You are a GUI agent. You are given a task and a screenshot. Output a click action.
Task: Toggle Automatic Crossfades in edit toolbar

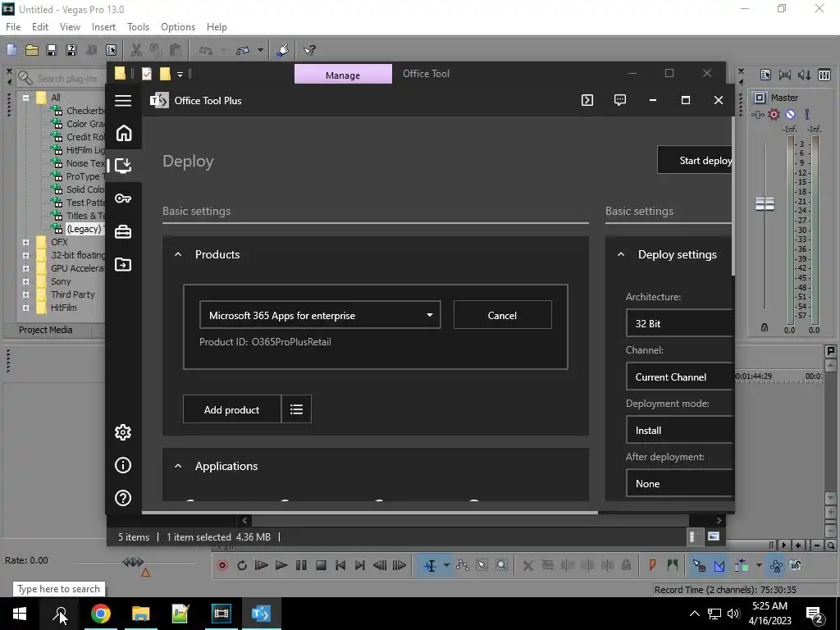click(x=719, y=566)
